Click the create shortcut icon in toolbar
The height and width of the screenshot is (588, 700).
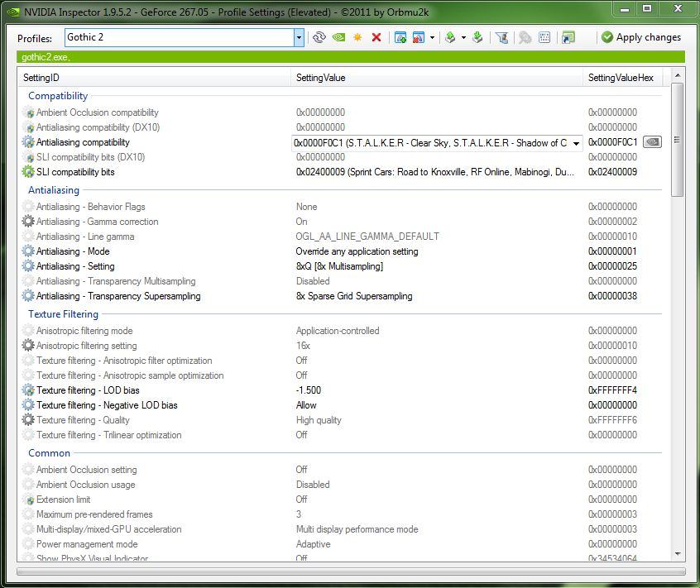click(568, 37)
